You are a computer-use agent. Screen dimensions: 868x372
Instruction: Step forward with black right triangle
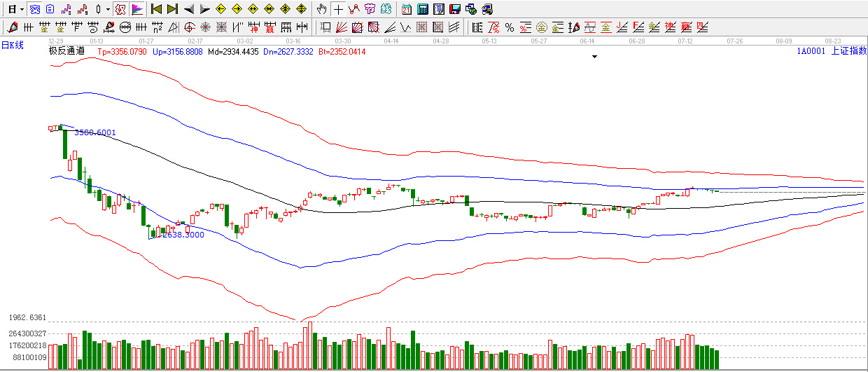click(204, 9)
